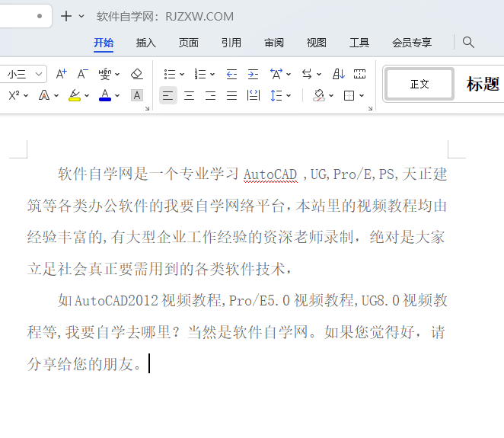Expand the bullet list dropdown arrow
This screenshot has width=504, height=438.
pyautogui.click(x=182, y=75)
